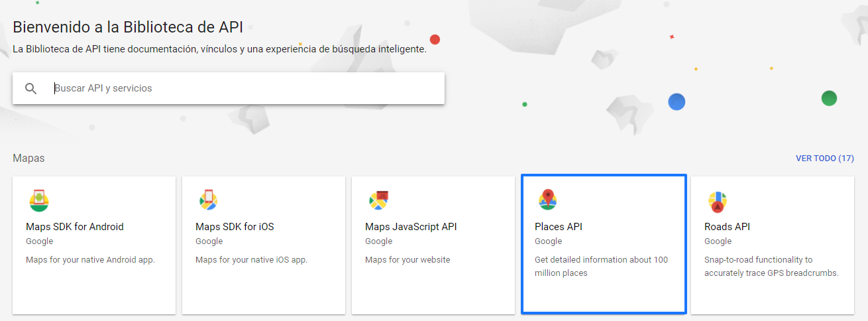Click "Maps for your native iOS app" text
The width and height of the screenshot is (868, 321).
tap(251, 260)
